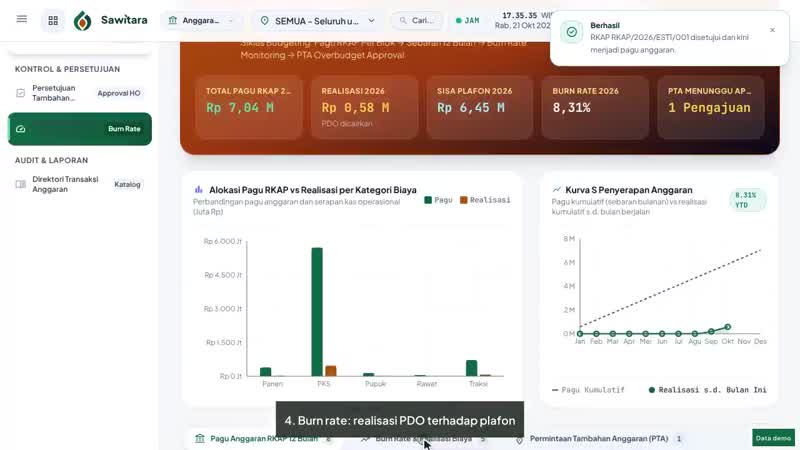Click the Jan data point on Kurva S
800x450 pixels.
pyautogui.click(x=580, y=334)
